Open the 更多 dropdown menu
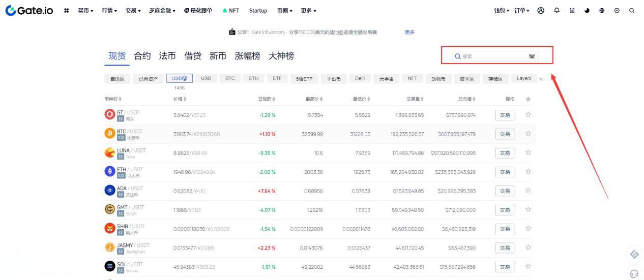Image resolution: width=644 pixels, height=280 pixels. 308,11
